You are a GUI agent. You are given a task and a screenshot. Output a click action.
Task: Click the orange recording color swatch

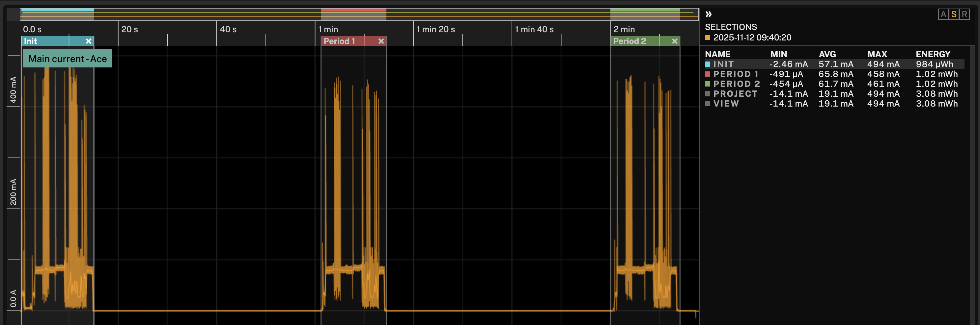[708, 37]
